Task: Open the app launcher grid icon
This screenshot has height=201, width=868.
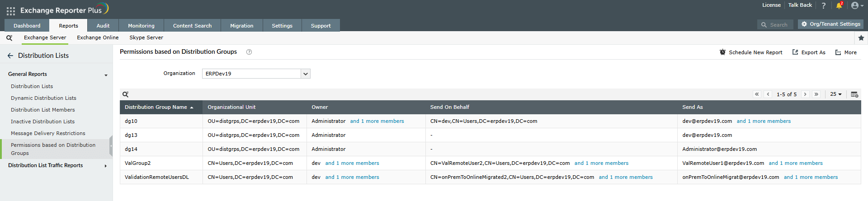Action: tap(11, 11)
